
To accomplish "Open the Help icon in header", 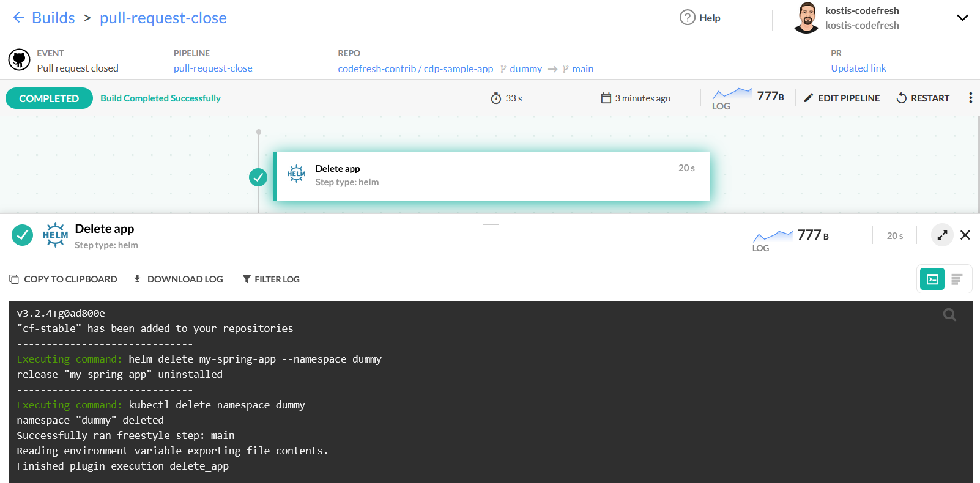I will point(688,18).
